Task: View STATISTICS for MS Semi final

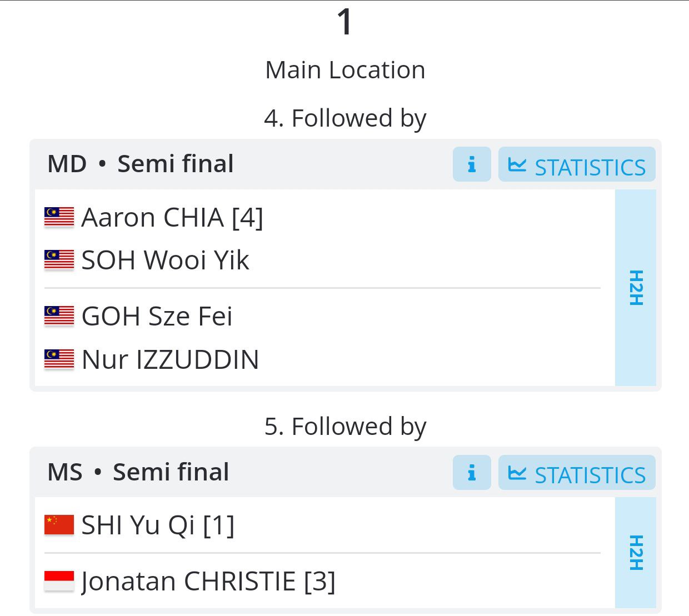Action: (577, 472)
